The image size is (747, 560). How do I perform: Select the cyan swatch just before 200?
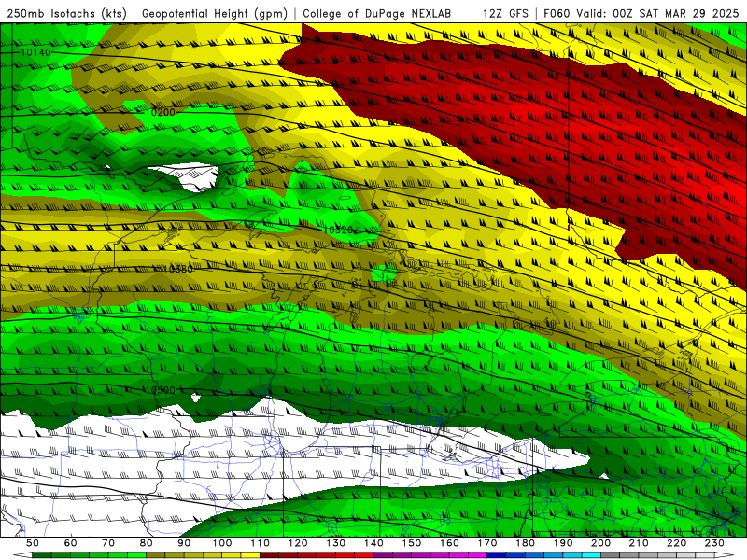point(591,555)
